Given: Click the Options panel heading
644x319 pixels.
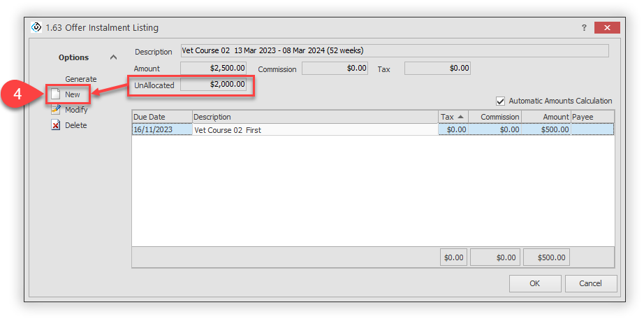Looking at the screenshot, I should (73, 57).
